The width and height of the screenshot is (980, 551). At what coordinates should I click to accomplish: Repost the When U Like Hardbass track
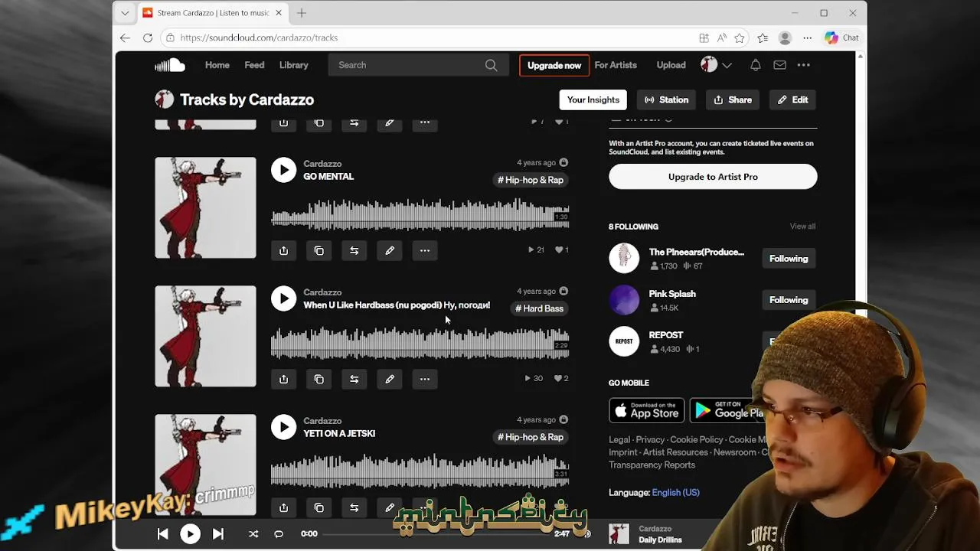[x=354, y=379]
